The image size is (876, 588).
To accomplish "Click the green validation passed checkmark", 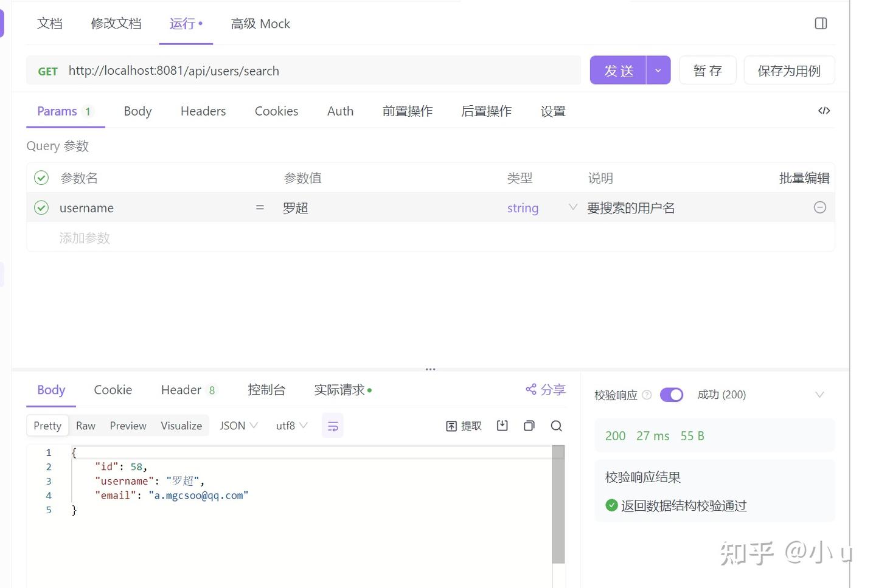I will point(611,505).
